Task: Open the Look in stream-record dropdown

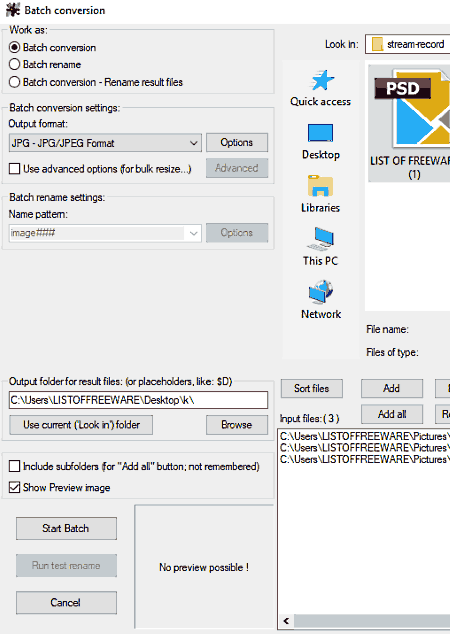Action: pyautogui.click(x=408, y=44)
